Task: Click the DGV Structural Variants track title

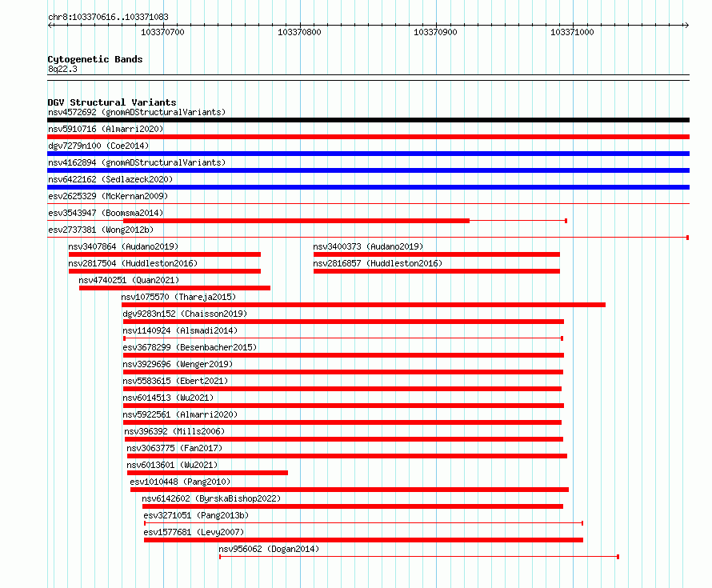Action: click(112, 102)
